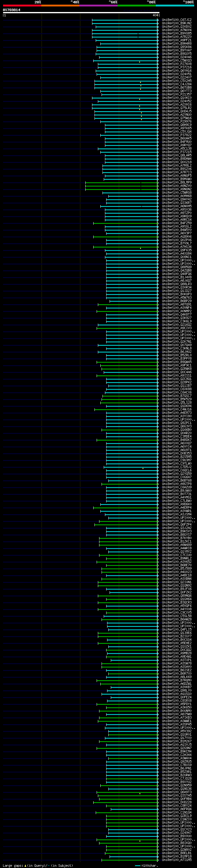Select the UniRef100_Q6YH16 label
Image resolution: width=197 pixels, height=868 pixels.
point(176,71)
